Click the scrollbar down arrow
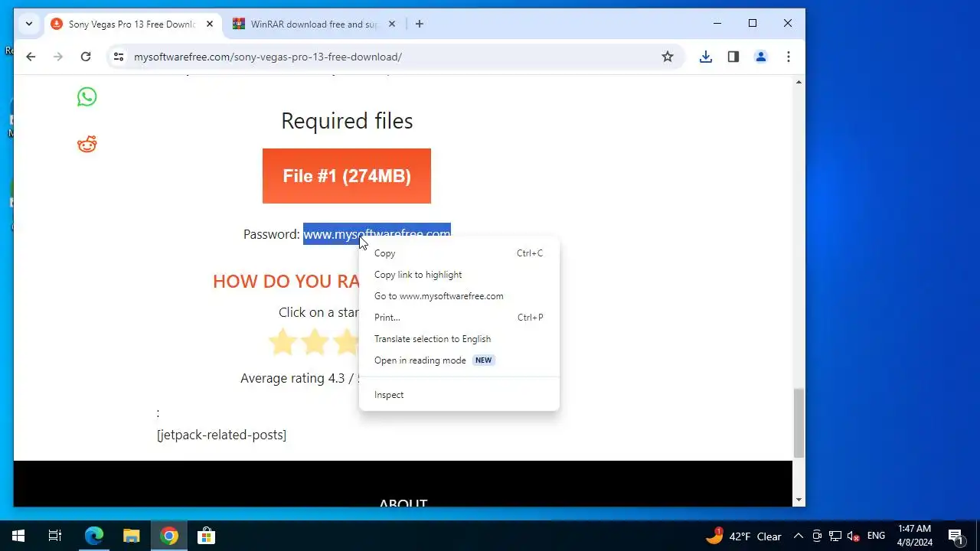Screen dimensions: 980x551 click(799, 500)
